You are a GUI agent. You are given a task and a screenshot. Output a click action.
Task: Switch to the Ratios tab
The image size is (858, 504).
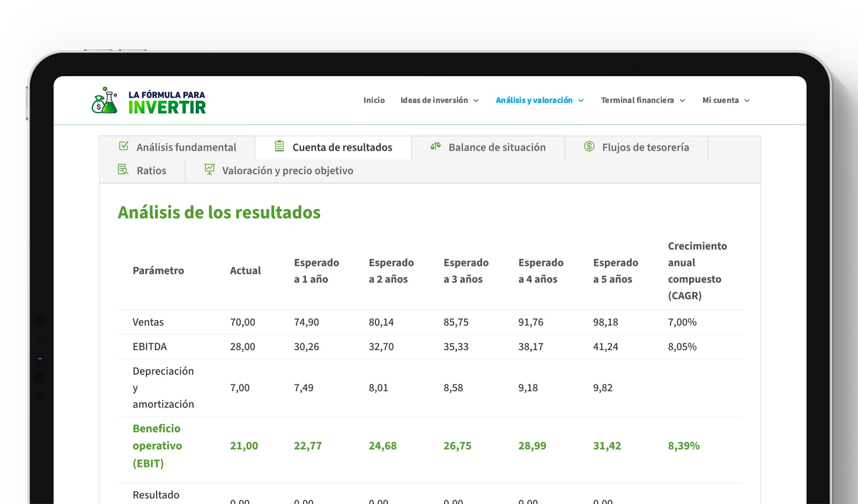pyautogui.click(x=142, y=171)
